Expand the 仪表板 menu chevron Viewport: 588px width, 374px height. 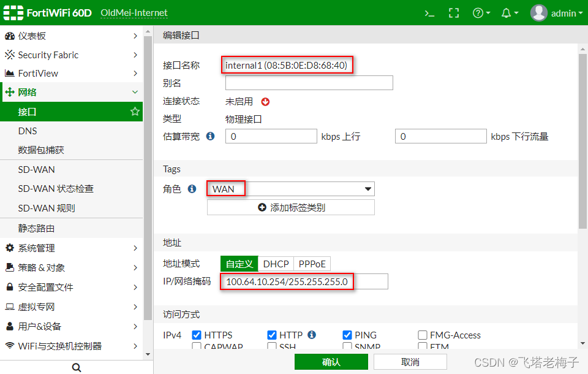[135, 36]
